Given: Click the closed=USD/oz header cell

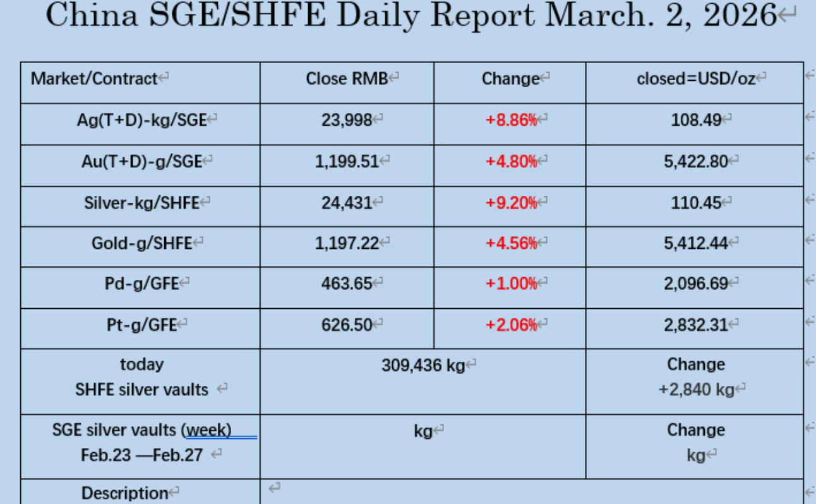Looking at the screenshot, I should pyautogui.click(x=695, y=79).
